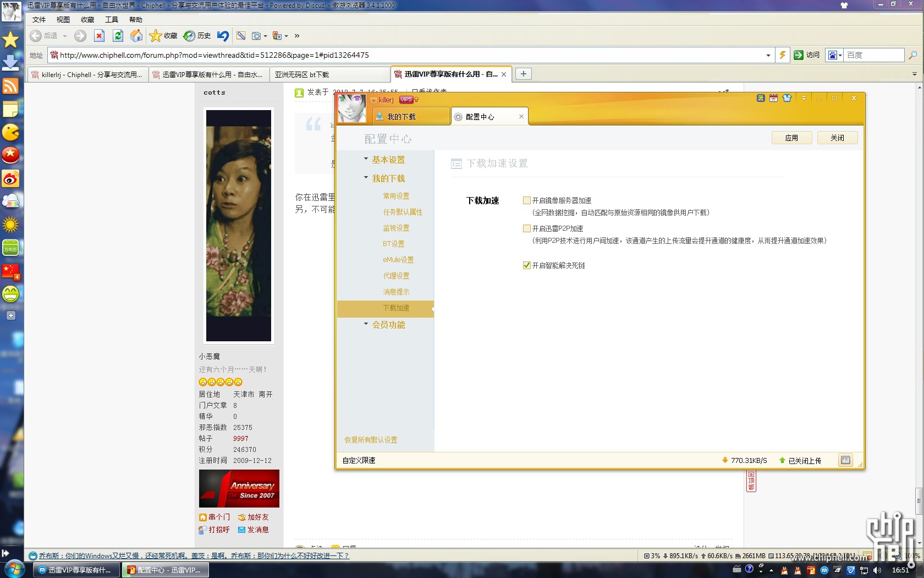Viewport: 924px width, 578px height.
Task: Open screenshot tool dropdown arrow
Action: pos(266,36)
